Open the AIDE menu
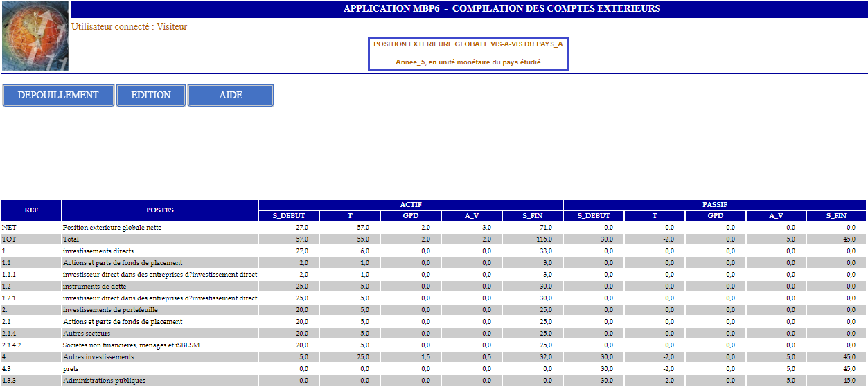 (231, 95)
